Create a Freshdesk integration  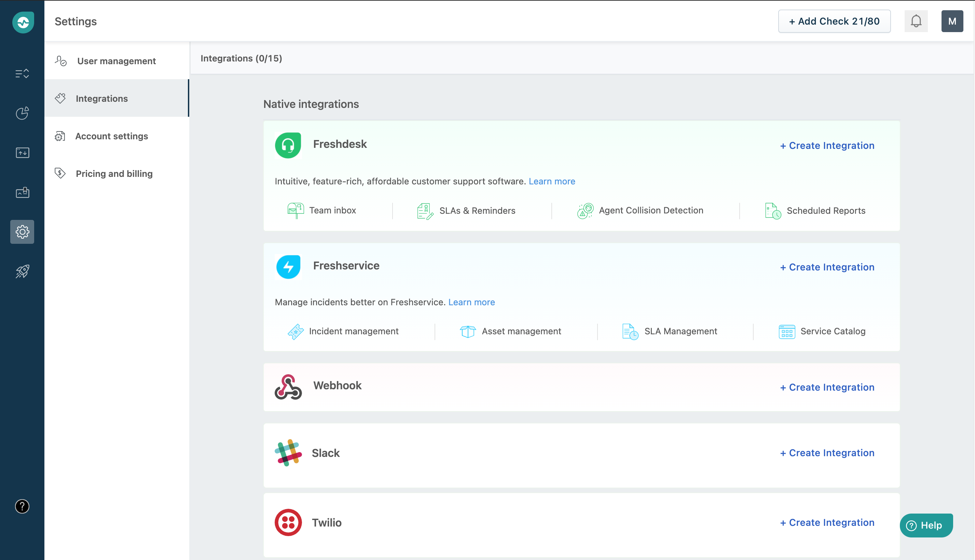click(827, 145)
